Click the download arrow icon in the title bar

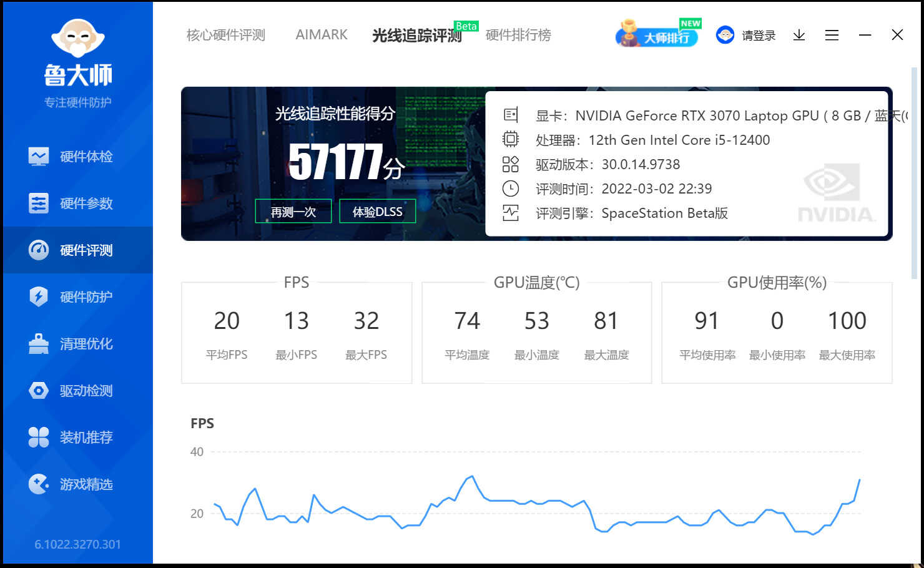(x=799, y=36)
